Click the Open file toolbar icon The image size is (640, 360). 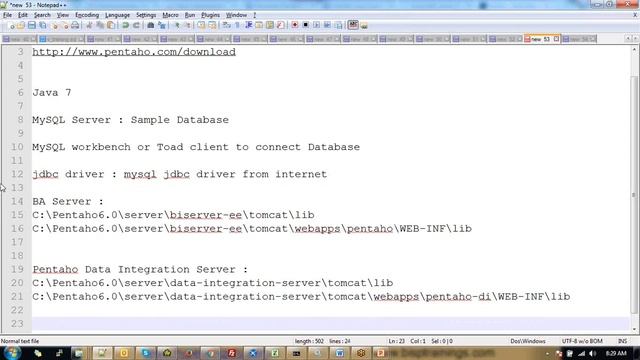[x=21, y=25]
